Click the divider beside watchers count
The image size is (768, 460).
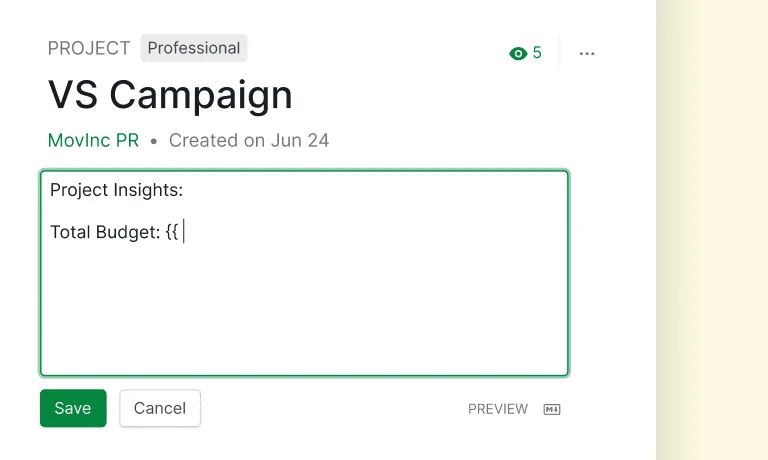click(559, 52)
